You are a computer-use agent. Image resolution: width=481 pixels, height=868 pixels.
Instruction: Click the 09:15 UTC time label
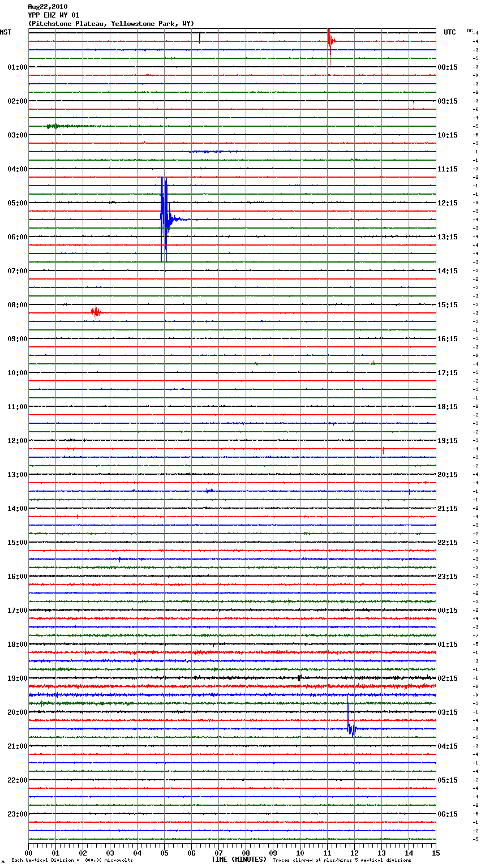448,101
